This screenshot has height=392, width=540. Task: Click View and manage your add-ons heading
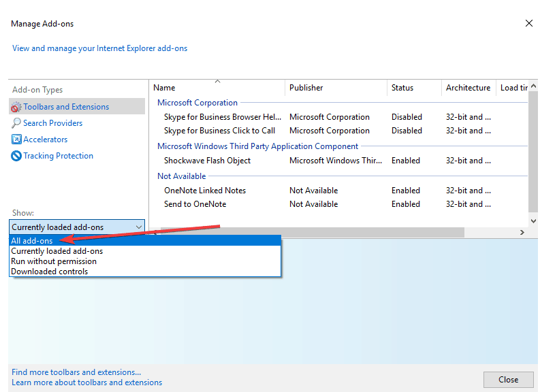click(100, 48)
